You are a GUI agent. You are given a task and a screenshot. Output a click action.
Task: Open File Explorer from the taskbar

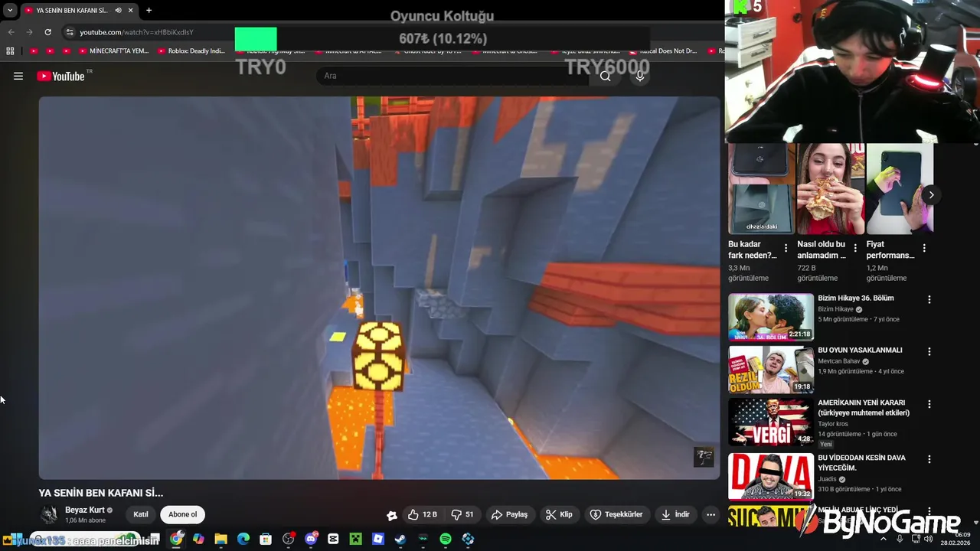[220, 539]
